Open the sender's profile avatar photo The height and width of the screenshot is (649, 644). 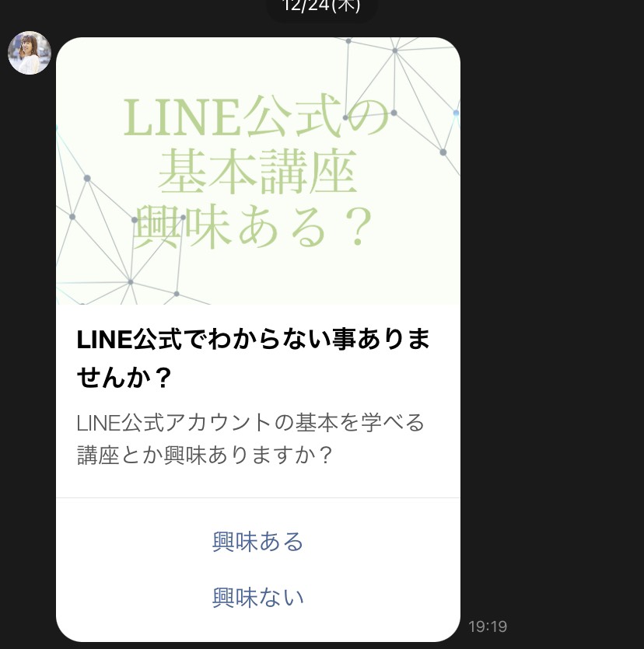pyautogui.click(x=30, y=53)
